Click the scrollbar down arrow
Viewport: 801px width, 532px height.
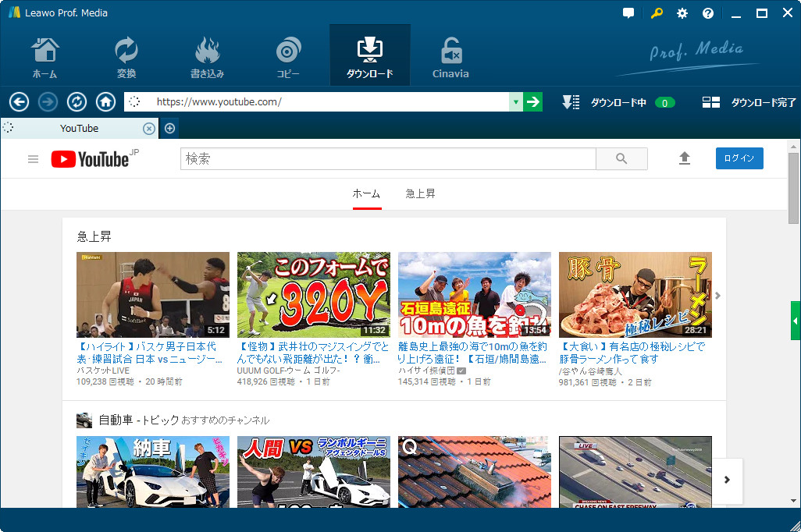[793, 502]
